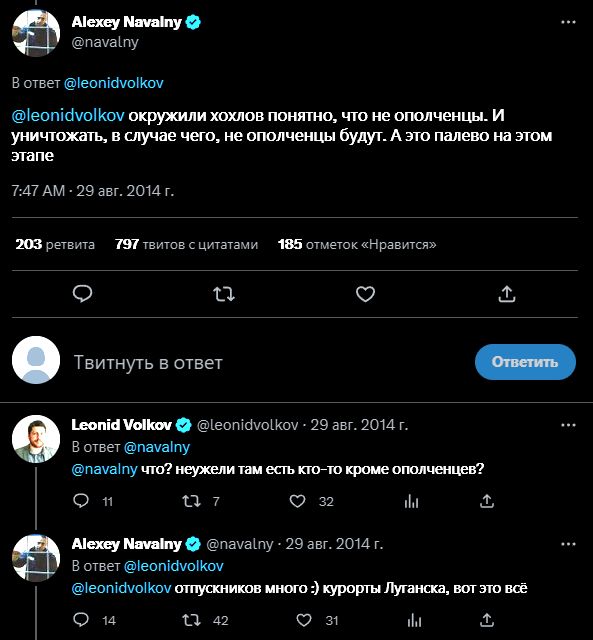
Task: Retweet the main Navalny tweet
Action: [x=224, y=294]
